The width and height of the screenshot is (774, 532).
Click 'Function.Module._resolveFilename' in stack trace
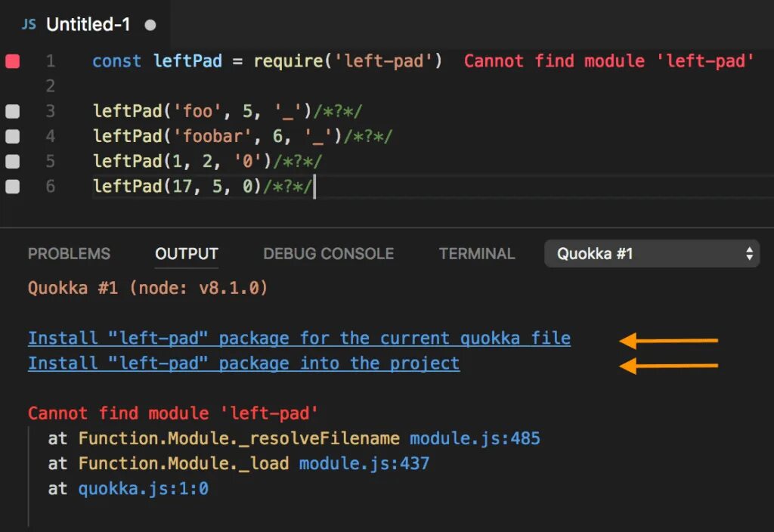pyautogui.click(x=239, y=439)
